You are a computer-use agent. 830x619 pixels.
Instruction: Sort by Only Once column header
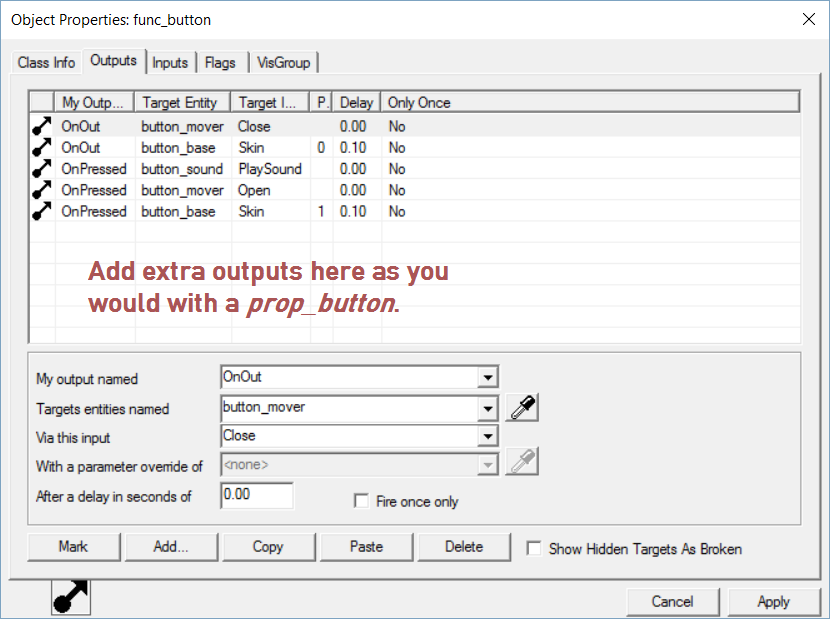(590, 102)
